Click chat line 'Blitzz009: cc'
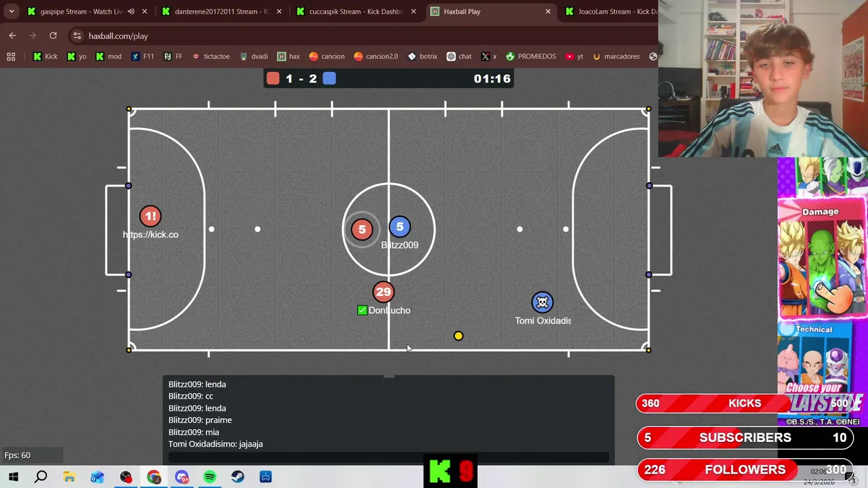This screenshot has width=868, height=488. coord(191,396)
